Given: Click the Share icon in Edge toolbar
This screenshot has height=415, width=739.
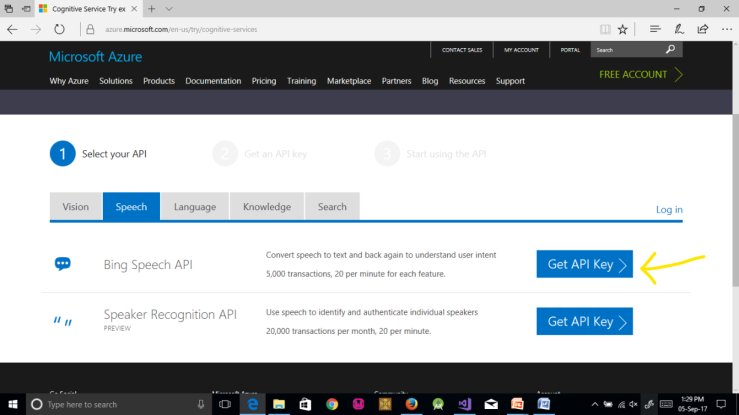Looking at the screenshot, I should pyautogui.click(x=702, y=29).
